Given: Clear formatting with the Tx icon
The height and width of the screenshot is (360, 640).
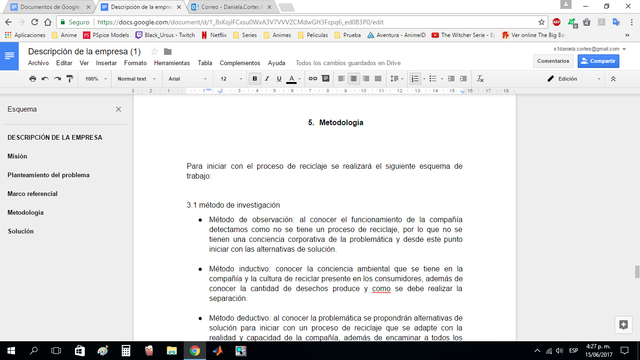Looking at the screenshot, I should coord(480,79).
